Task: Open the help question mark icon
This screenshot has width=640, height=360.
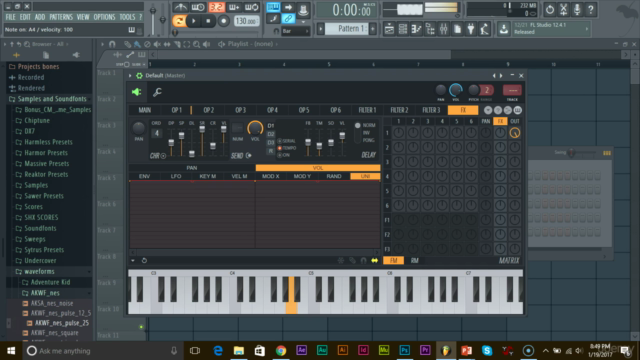Action: [591, 9]
